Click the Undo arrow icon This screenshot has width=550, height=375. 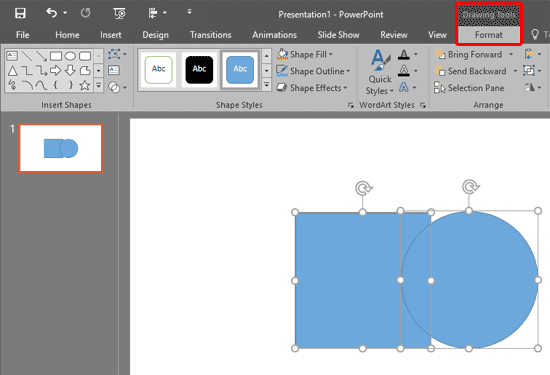[52, 13]
